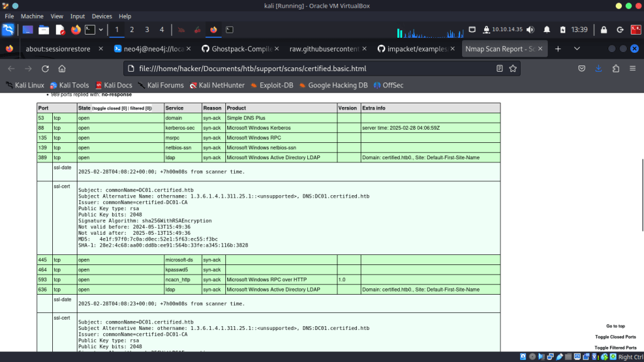
Task: Open reader view from the address bar
Action: [x=500, y=69]
